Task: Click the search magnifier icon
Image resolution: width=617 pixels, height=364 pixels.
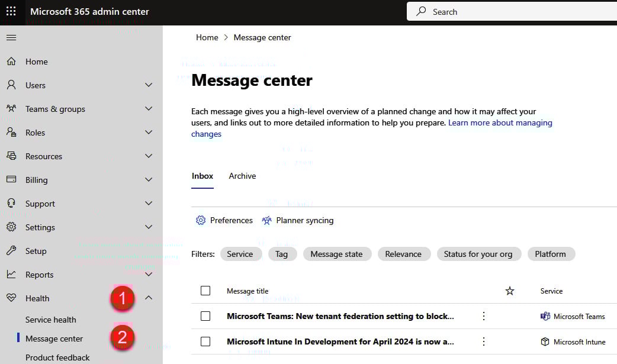Action: pyautogui.click(x=422, y=11)
